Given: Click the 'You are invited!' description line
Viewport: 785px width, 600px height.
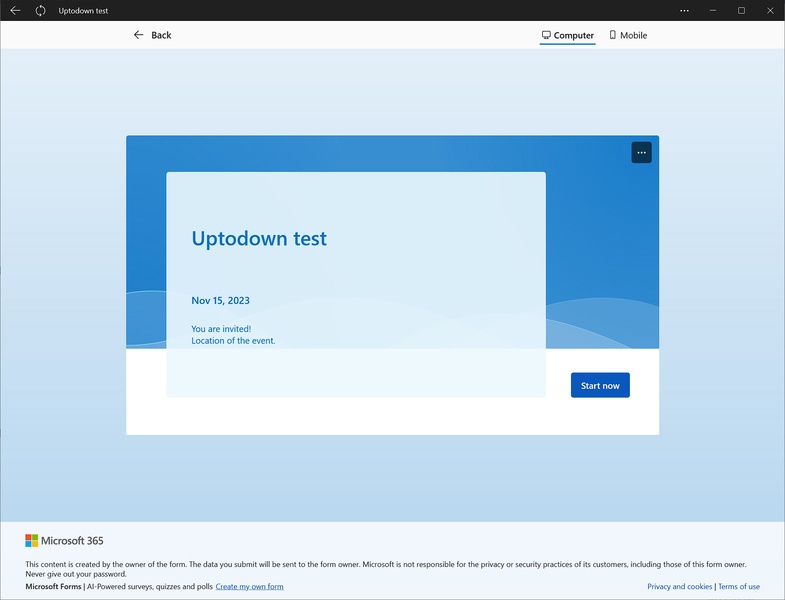Looking at the screenshot, I should click(221, 328).
